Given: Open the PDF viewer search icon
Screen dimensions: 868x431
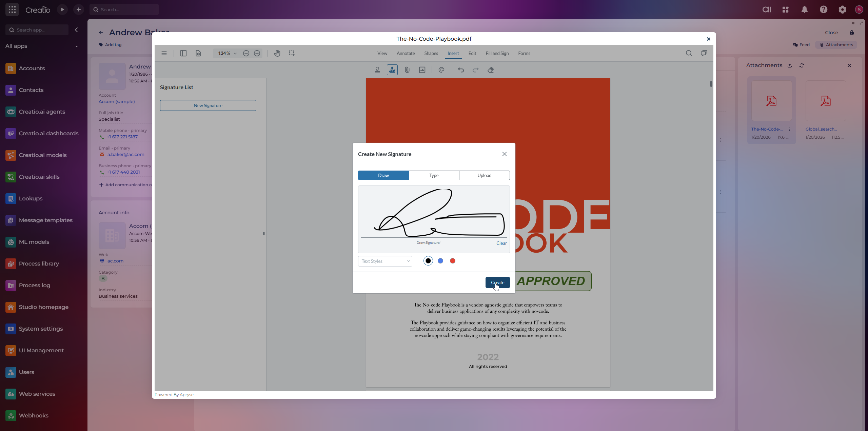Looking at the screenshot, I should pyautogui.click(x=689, y=53).
